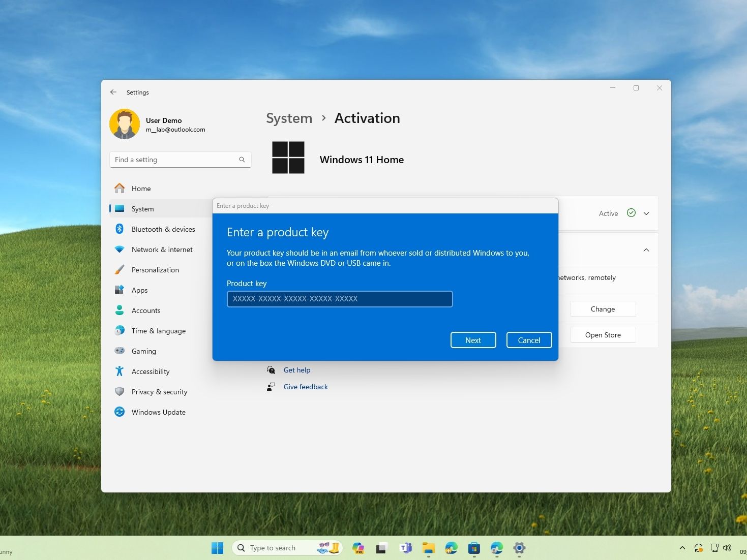The height and width of the screenshot is (560, 747).
Task: Click the Windows Update icon
Action: tap(119, 412)
